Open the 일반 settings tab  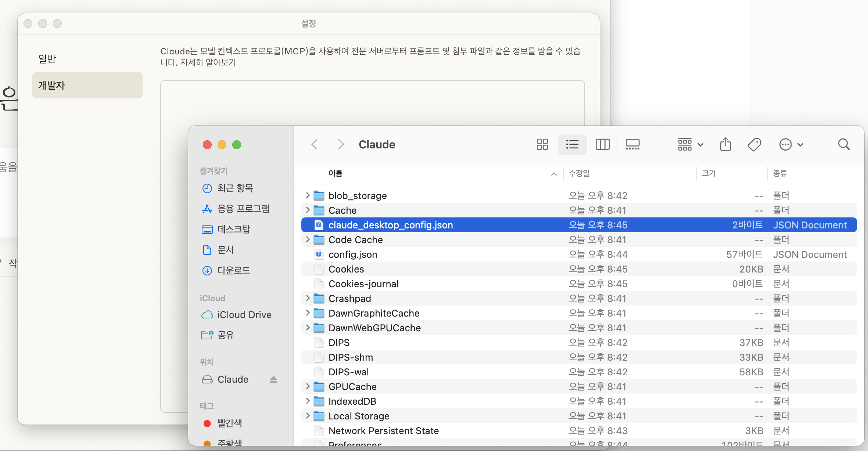[x=47, y=59]
